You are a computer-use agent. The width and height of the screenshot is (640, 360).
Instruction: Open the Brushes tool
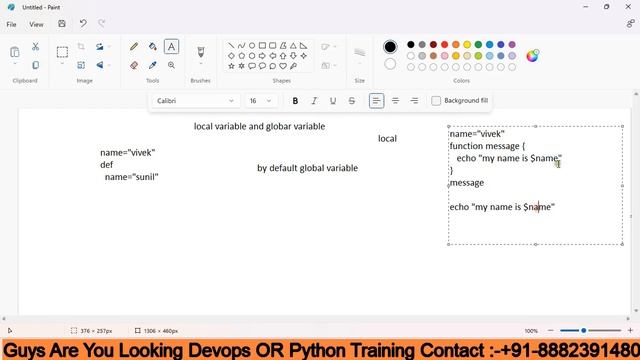[x=200, y=51]
